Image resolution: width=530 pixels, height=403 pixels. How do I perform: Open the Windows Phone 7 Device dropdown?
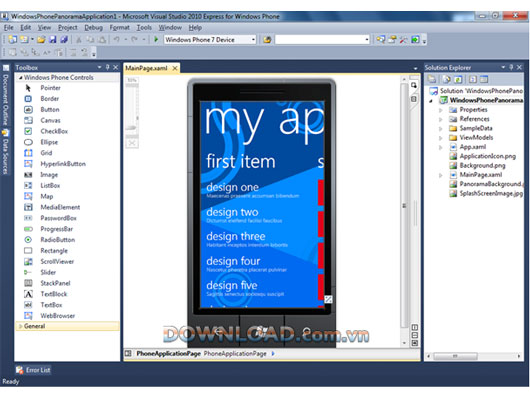[253, 40]
